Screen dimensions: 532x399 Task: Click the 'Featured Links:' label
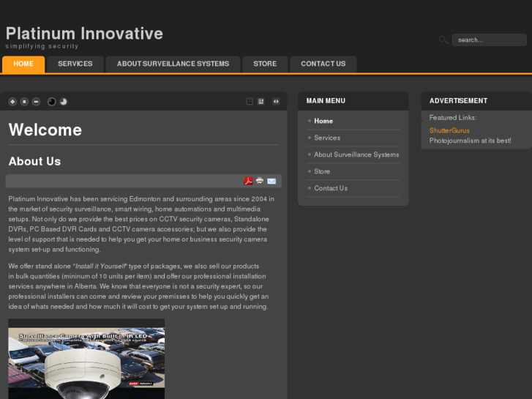click(453, 117)
